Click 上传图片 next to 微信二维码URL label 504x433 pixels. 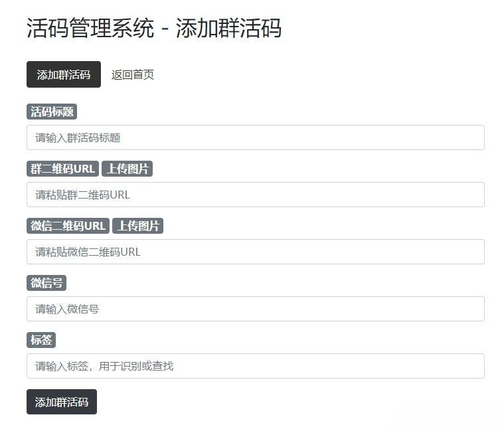(x=137, y=226)
